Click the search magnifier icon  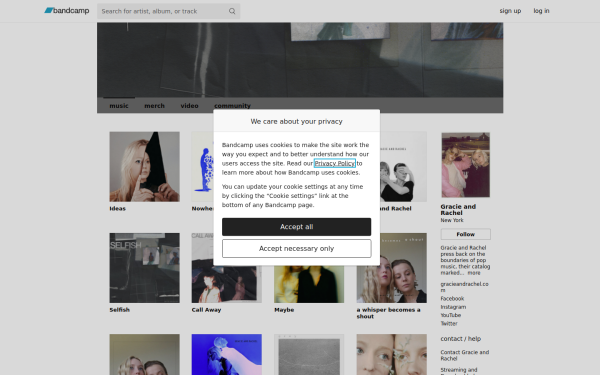pyautogui.click(x=232, y=11)
